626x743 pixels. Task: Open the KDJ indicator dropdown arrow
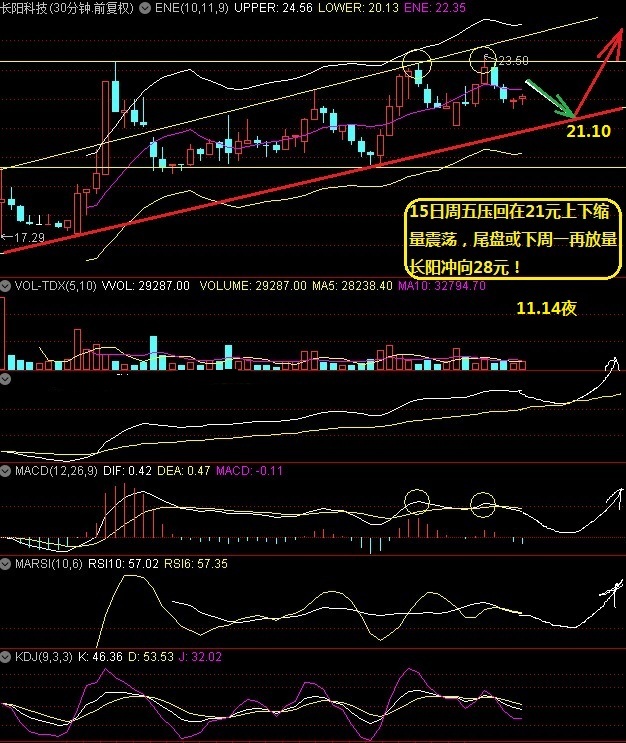point(5,657)
